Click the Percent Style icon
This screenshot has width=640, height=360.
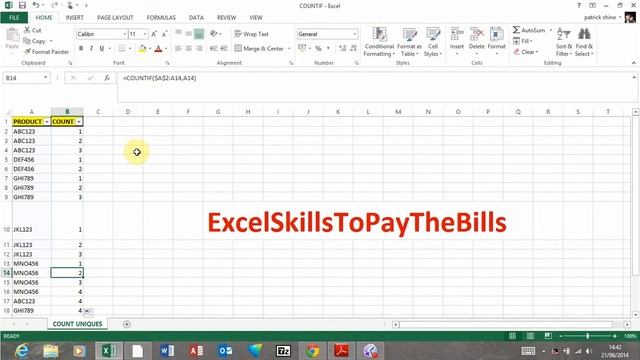[318, 49]
